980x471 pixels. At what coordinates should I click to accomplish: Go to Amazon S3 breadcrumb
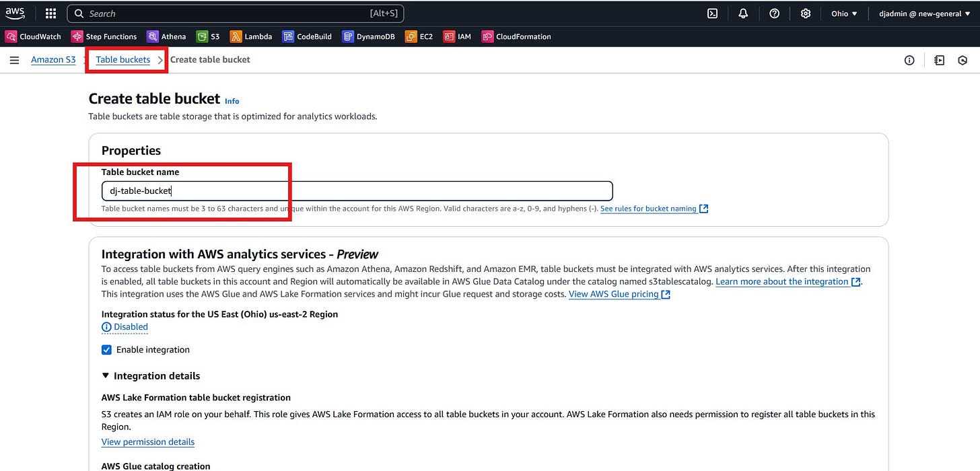(x=53, y=60)
